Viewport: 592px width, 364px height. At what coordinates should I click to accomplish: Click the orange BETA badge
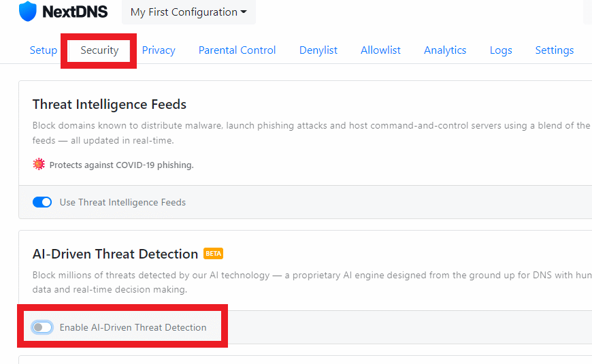[x=213, y=253]
